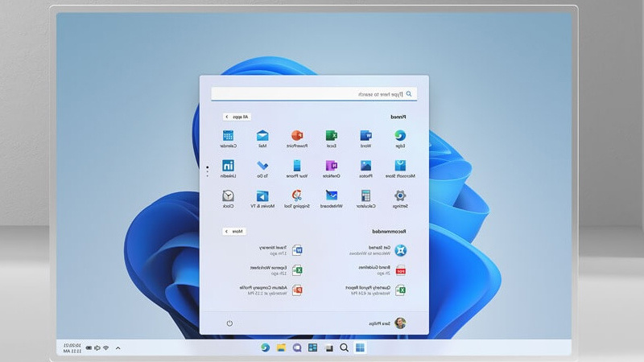Screen dimensions: 644x362
Task: Click the battery icon in system tray
Action: point(89,348)
